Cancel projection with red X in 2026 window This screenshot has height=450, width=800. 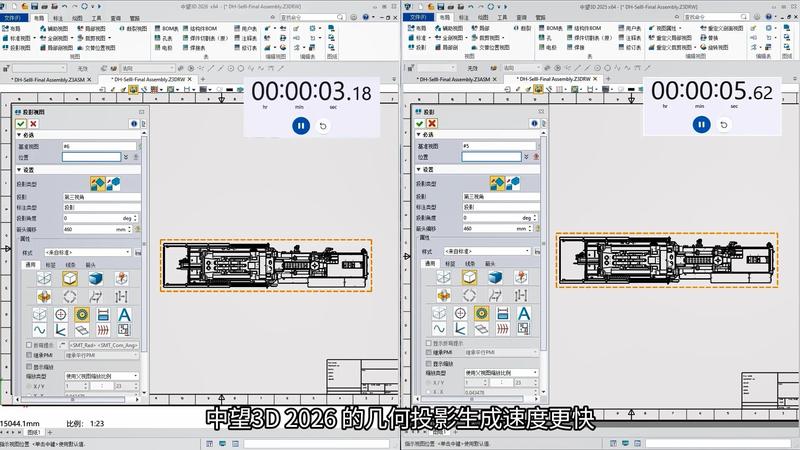(x=33, y=123)
